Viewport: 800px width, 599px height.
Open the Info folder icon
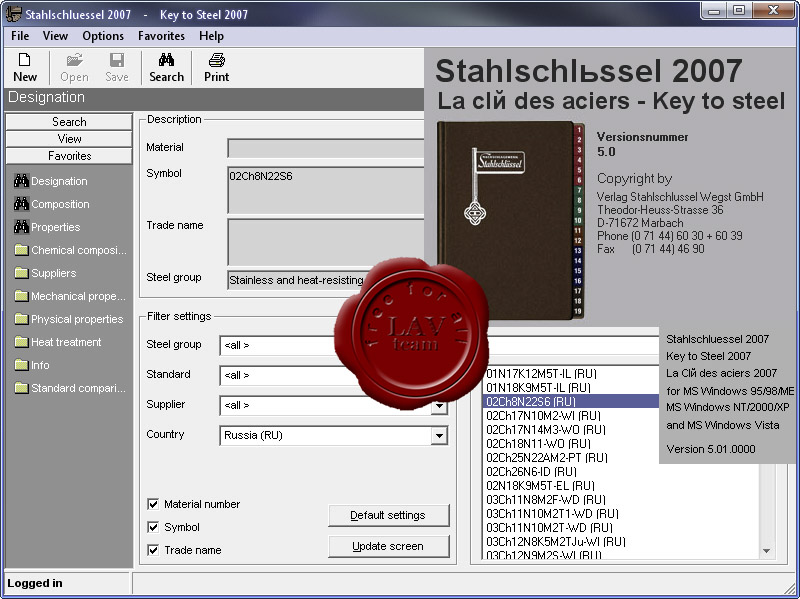point(21,365)
